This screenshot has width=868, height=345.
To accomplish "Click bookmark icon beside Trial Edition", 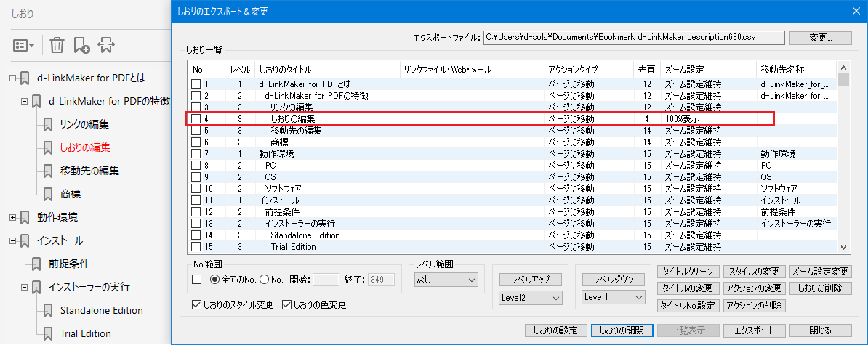I will click(x=48, y=333).
